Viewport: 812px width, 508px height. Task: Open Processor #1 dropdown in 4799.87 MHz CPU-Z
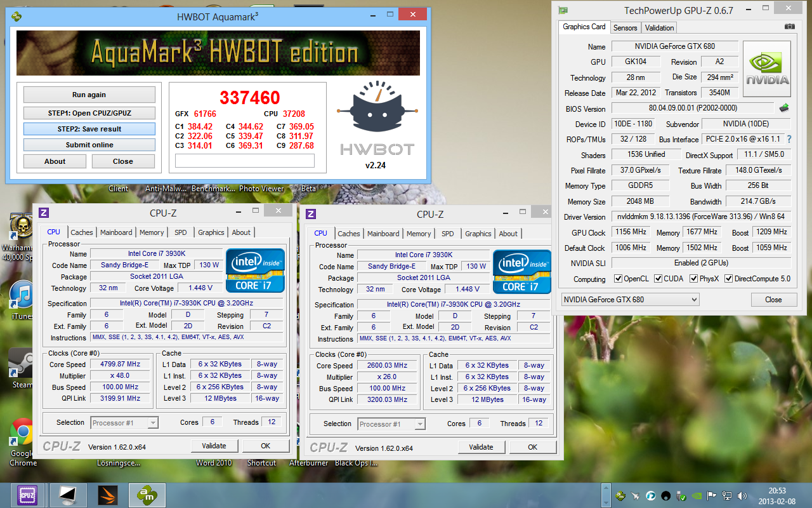(124, 423)
